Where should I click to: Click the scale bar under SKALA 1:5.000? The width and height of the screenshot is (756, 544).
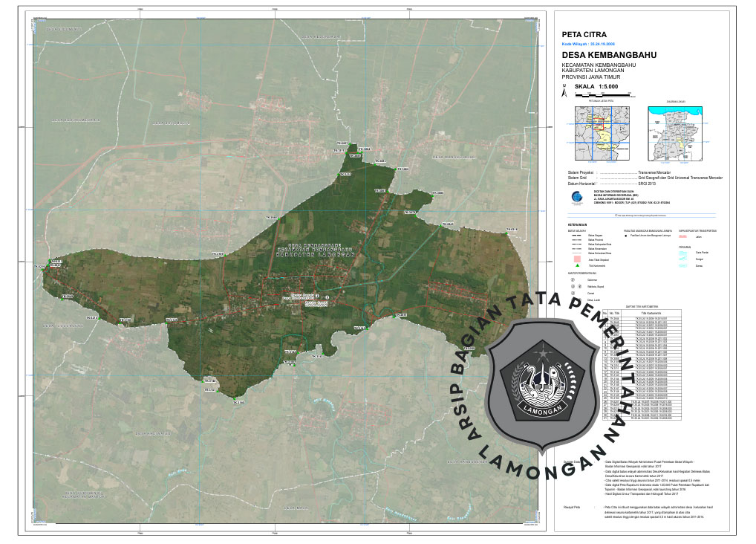click(x=602, y=94)
